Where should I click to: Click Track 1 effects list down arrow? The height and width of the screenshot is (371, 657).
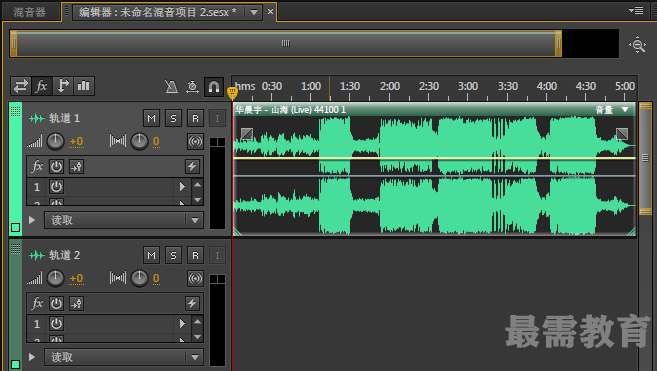(197, 200)
